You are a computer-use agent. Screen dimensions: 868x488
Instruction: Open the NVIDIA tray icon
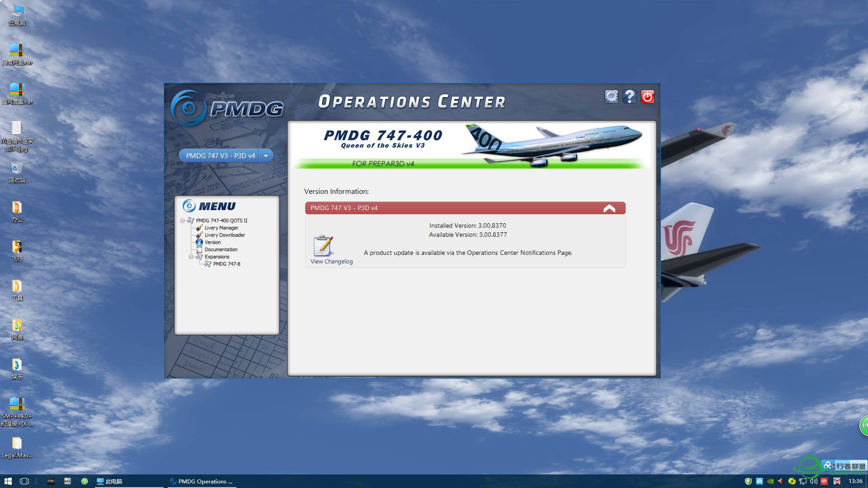tap(770, 481)
